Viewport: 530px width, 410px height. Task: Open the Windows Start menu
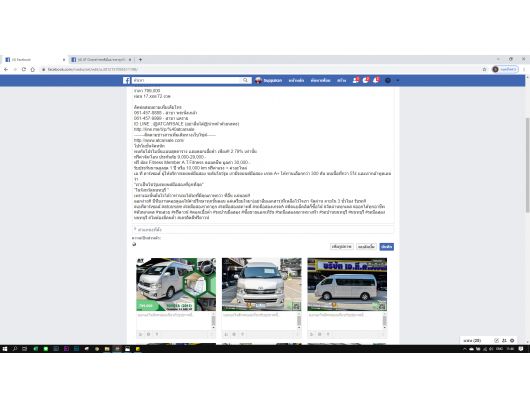click(x=5, y=349)
